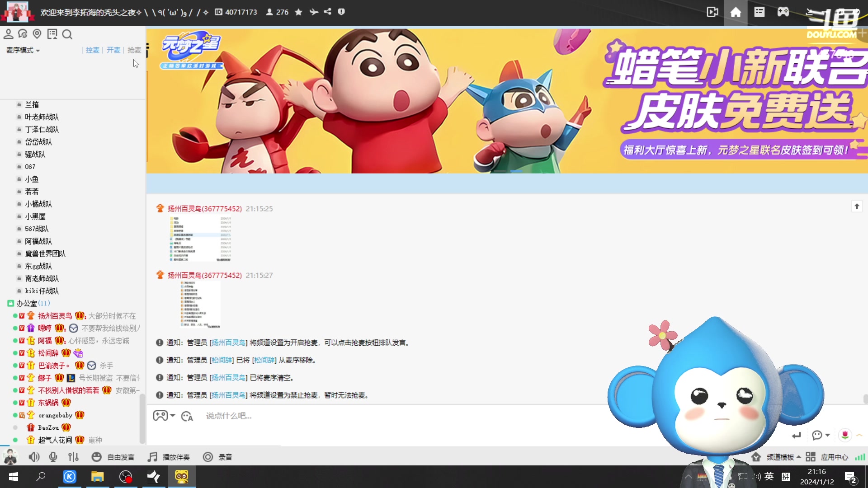
Task: Click the search icon in the left sidebar
Action: 67,34
